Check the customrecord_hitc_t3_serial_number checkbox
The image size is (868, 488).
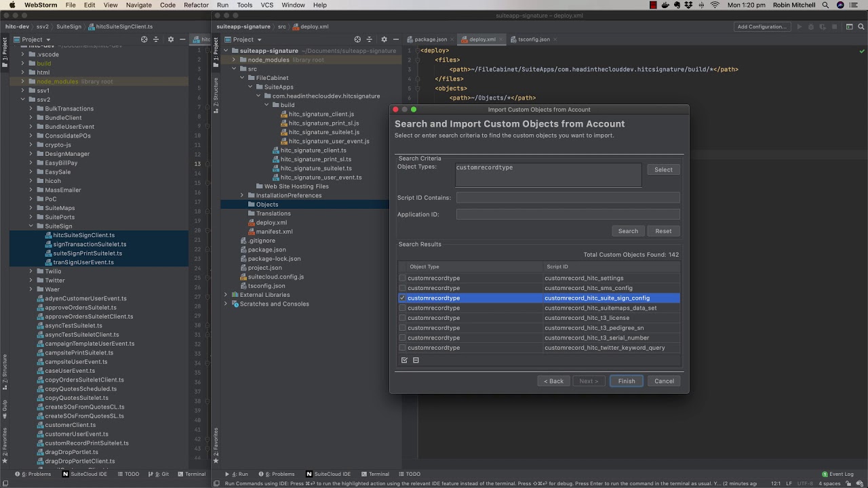[x=403, y=338]
